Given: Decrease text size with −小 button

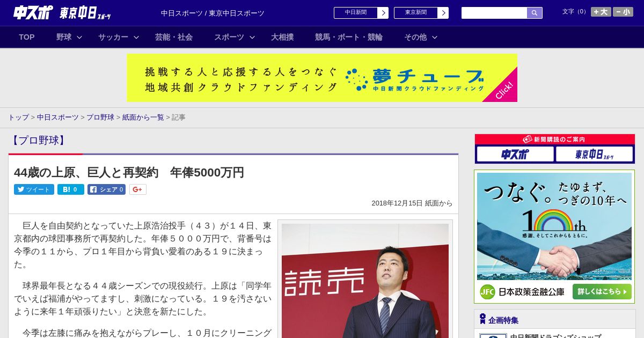Looking at the screenshot, I should click(623, 12).
